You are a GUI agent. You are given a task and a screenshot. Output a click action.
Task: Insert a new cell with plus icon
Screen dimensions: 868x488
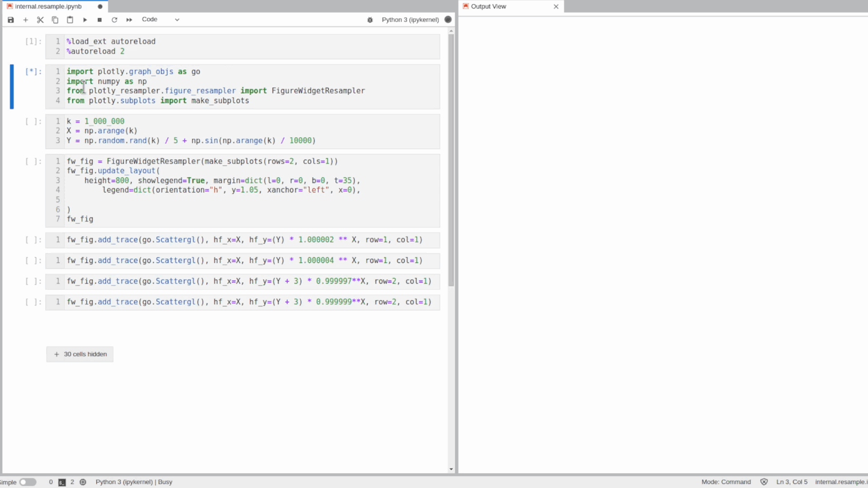click(26, 19)
